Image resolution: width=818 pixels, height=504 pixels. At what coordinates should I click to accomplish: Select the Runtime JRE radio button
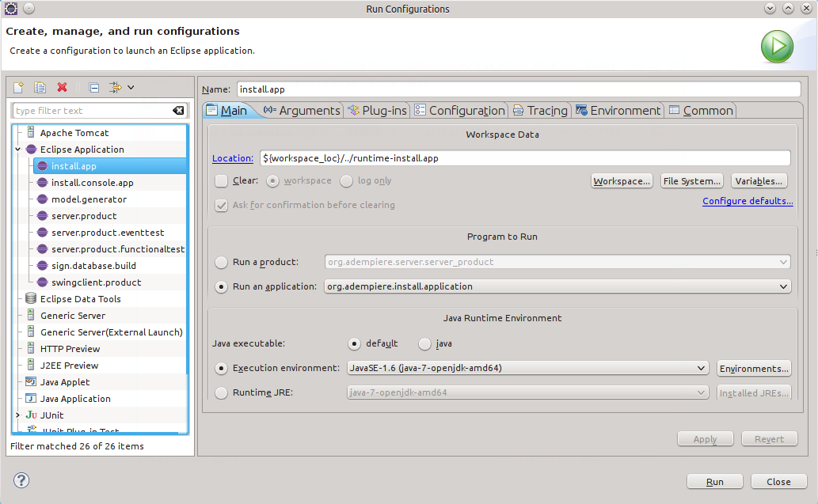point(221,392)
